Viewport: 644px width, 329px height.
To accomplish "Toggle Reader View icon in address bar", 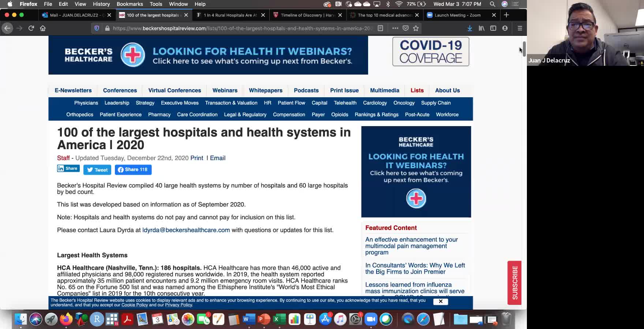I will point(381,28).
